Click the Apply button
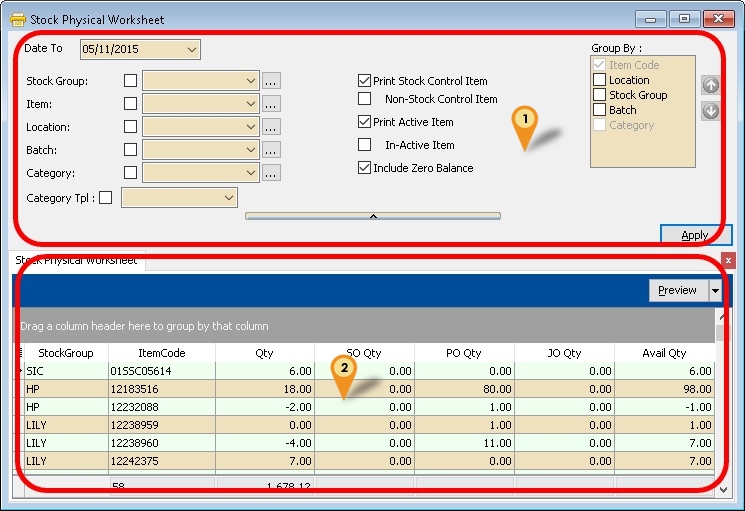Screen dimensions: 745x511 [x=695, y=235]
